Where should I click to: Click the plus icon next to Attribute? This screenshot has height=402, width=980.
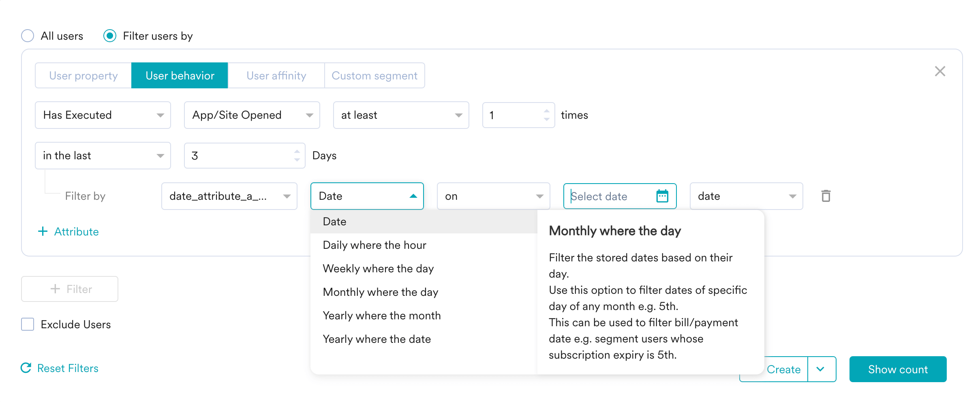(x=43, y=231)
